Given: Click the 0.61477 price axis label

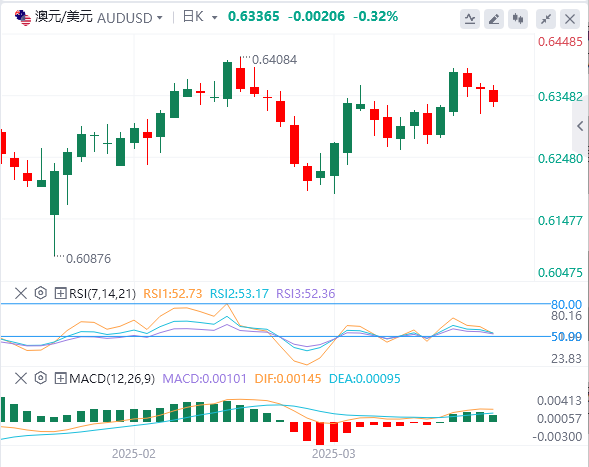Looking at the screenshot, I should (560, 221).
